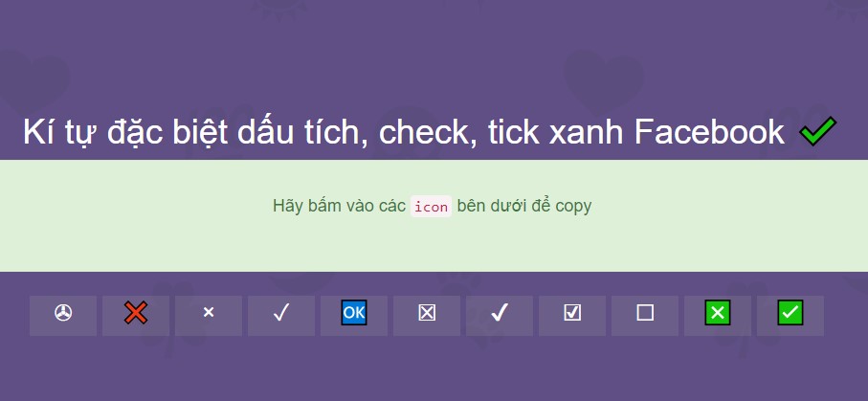Select the small white multiplication × symbol
This screenshot has width=868, height=401.
tap(209, 313)
